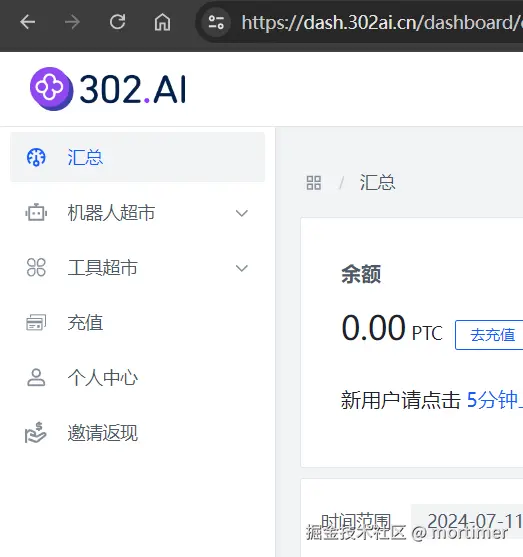Click the PTC unit label

point(427,333)
